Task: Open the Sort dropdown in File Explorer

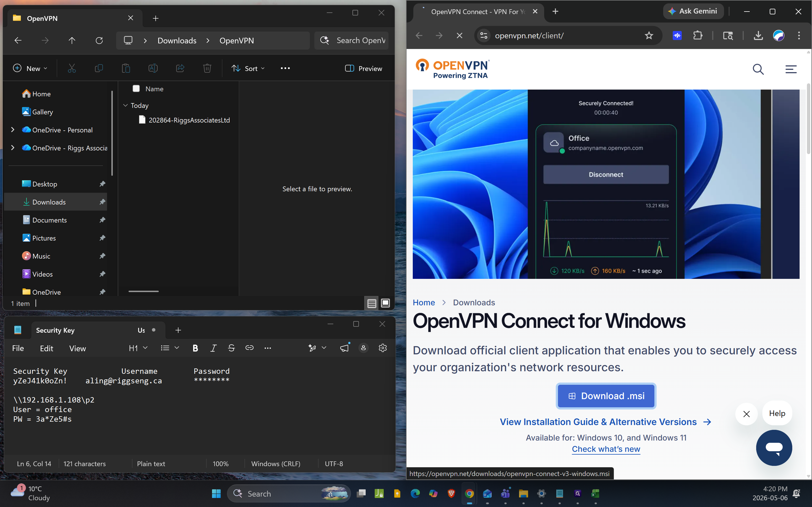Action: (248, 68)
